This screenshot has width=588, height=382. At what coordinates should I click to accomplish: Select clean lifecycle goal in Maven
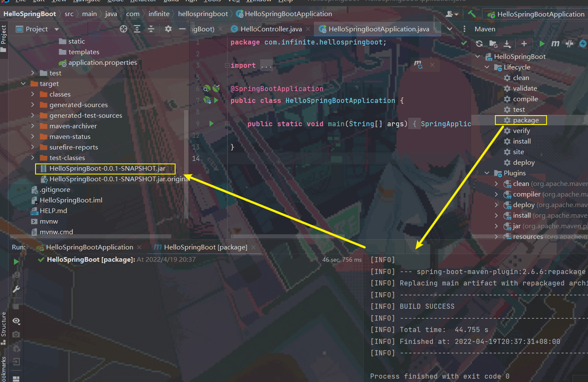[521, 78]
